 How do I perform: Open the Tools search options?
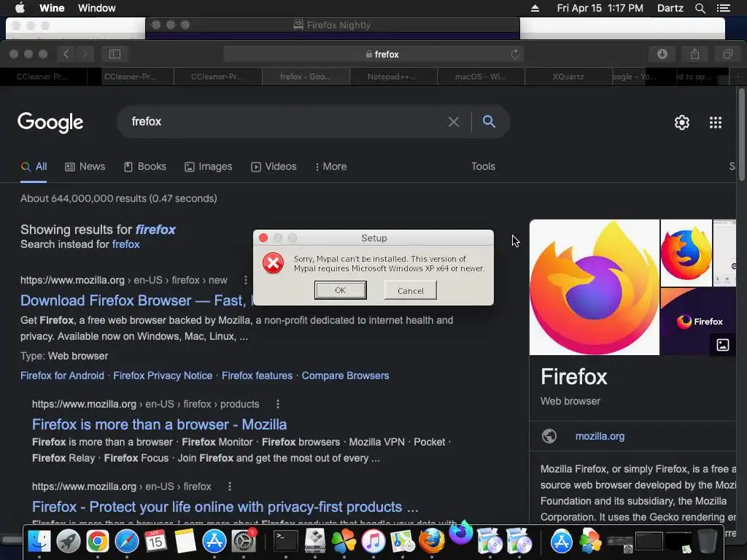pos(483,167)
